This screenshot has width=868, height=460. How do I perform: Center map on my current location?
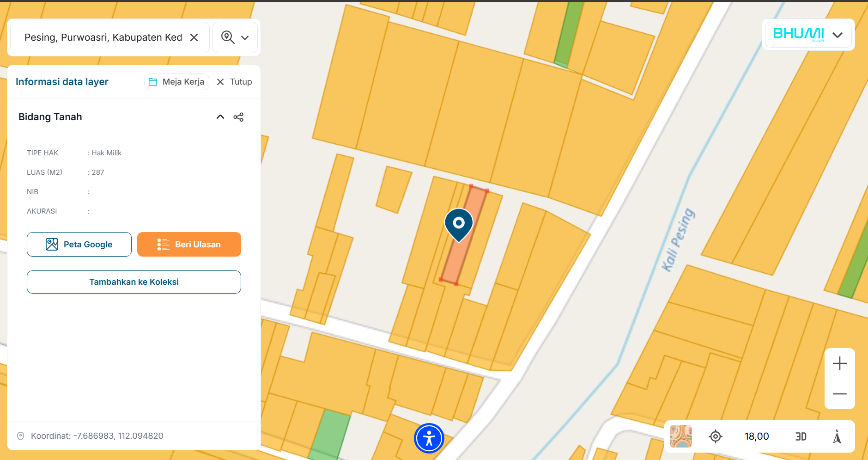click(x=715, y=436)
